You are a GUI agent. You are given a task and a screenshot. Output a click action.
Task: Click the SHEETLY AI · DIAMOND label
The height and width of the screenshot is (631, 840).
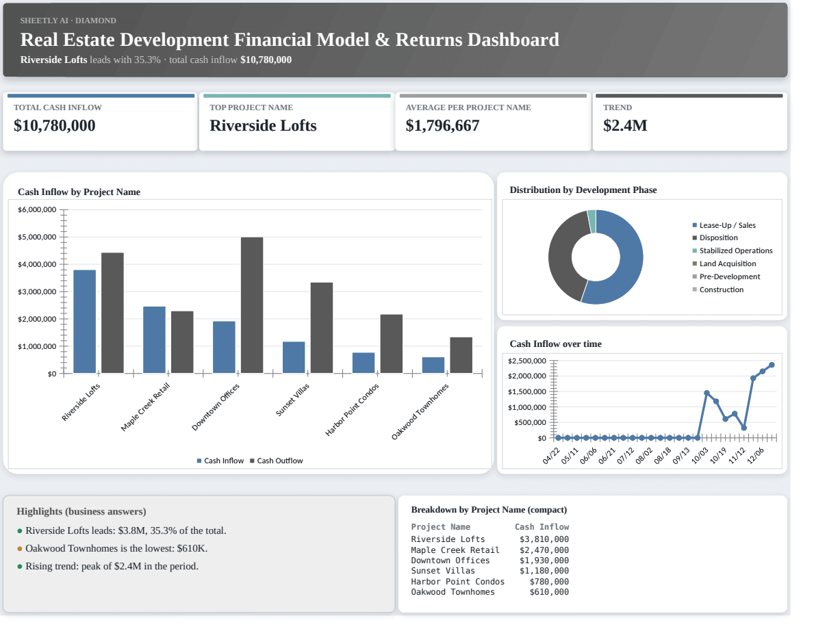(68, 21)
